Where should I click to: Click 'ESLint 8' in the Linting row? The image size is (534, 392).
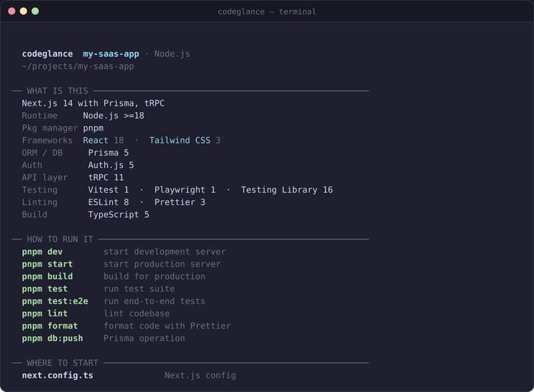click(108, 202)
